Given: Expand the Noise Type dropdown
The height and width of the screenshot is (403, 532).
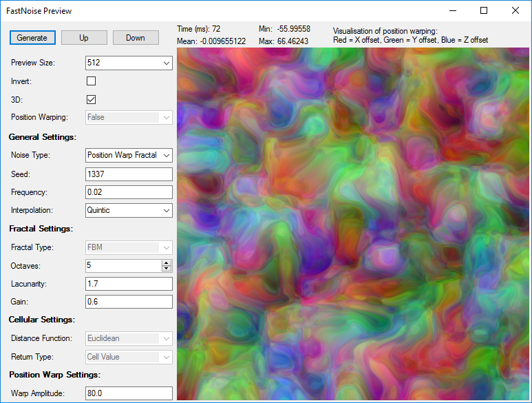Looking at the screenshot, I should [129, 155].
